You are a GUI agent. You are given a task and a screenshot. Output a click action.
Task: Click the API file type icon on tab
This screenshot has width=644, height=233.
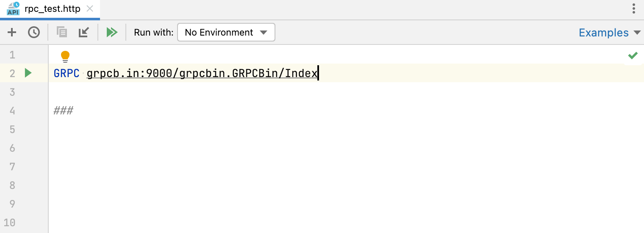point(13,8)
